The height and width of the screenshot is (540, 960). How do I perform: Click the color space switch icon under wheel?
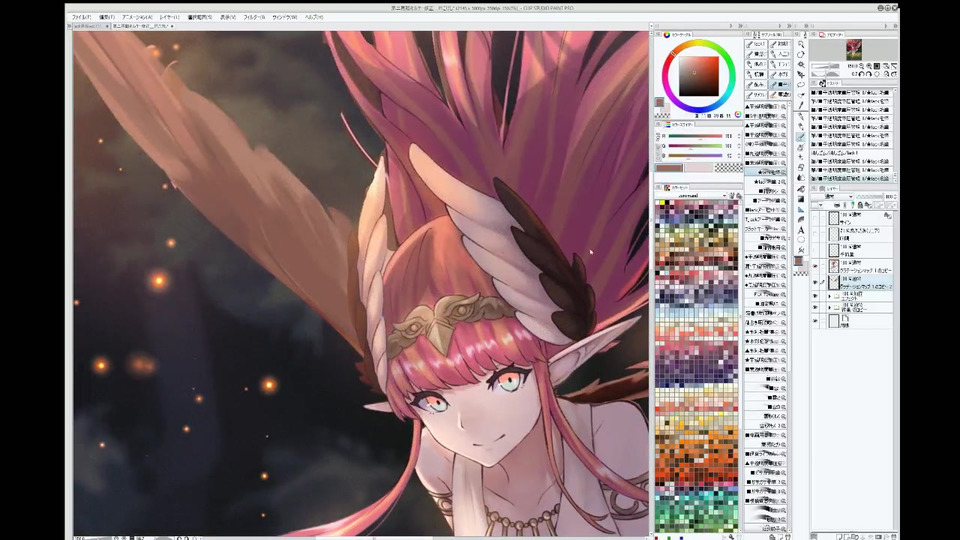[x=738, y=114]
